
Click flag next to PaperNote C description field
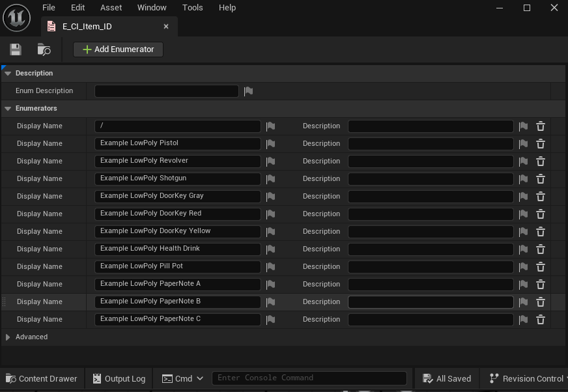[x=523, y=320]
